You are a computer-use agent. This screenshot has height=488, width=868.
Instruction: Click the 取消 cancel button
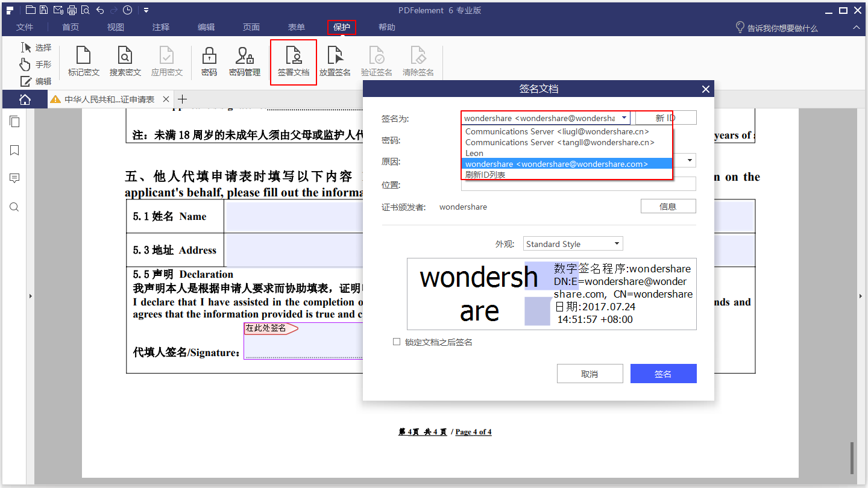pyautogui.click(x=590, y=374)
